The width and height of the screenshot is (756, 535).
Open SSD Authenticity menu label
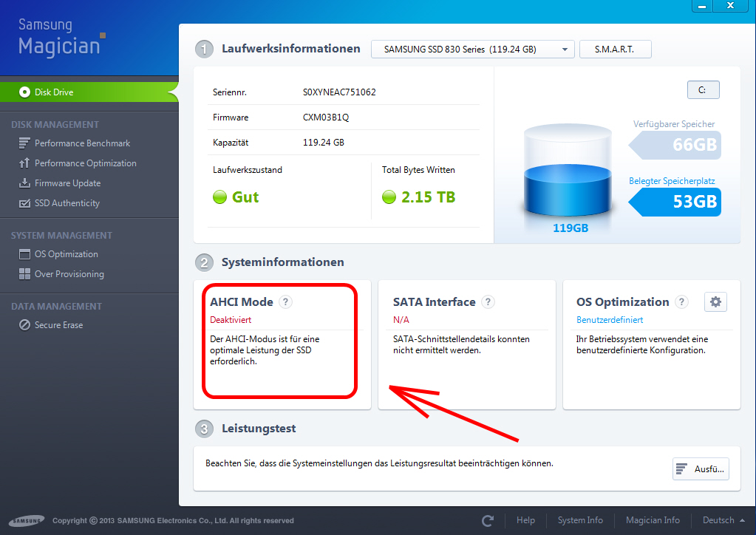[x=67, y=203]
